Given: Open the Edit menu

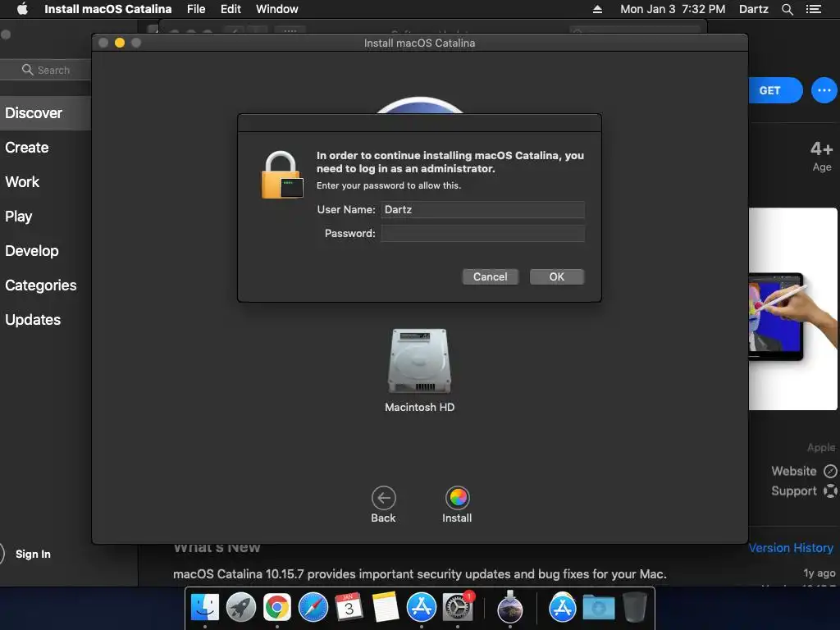Looking at the screenshot, I should click(x=231, y=9).
